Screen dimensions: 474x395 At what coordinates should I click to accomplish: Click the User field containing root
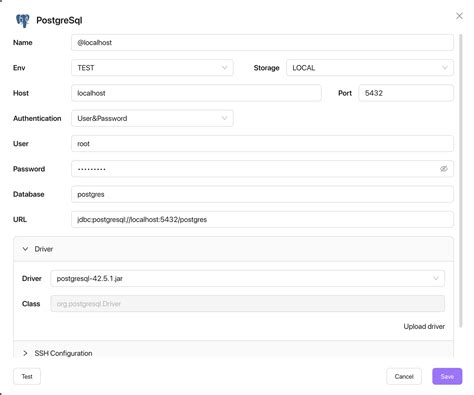tap(262, 144)
